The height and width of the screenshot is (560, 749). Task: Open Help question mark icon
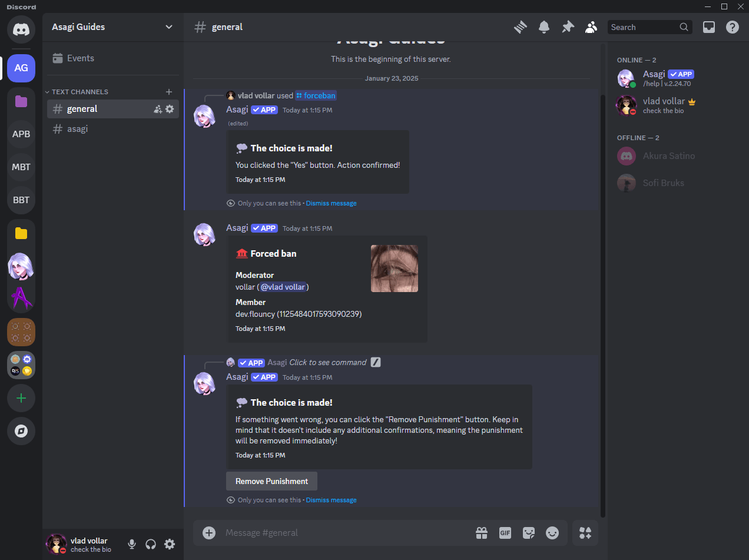click(x=733, y=27)
